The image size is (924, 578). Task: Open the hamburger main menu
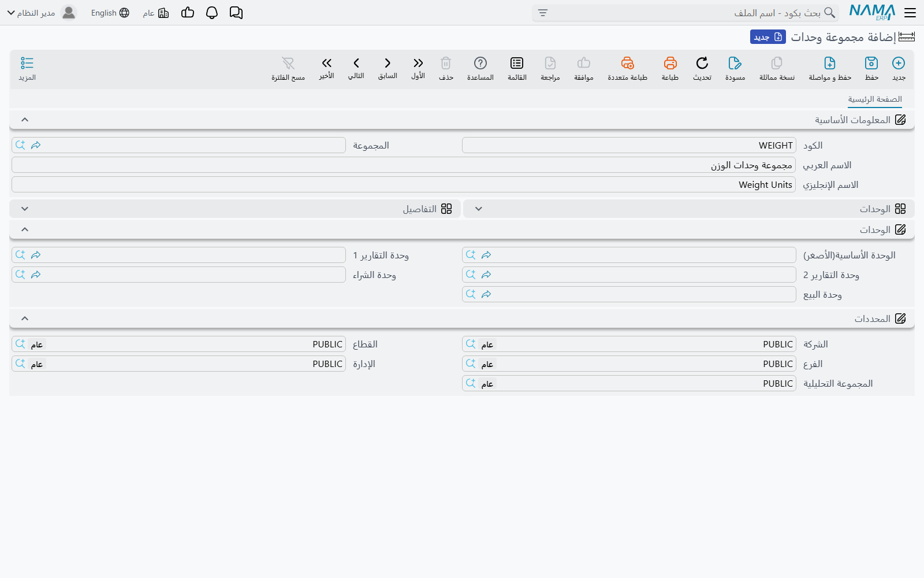point(910,13)
